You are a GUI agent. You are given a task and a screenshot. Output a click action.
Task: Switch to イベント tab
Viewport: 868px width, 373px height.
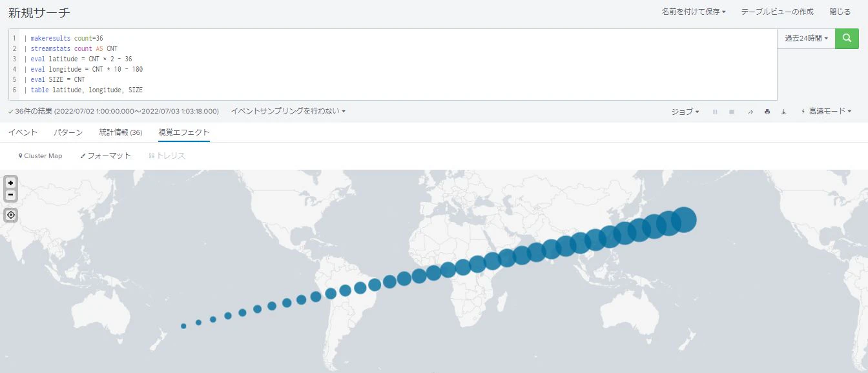click(23, 132)
